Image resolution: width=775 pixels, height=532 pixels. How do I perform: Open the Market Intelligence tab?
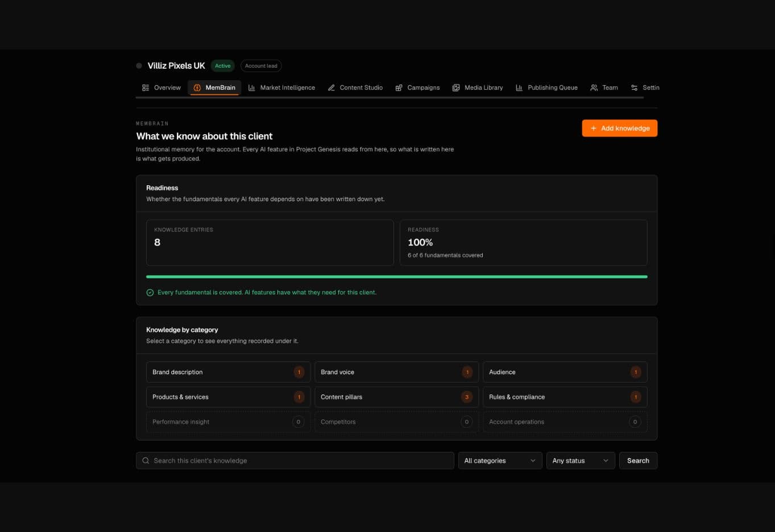(x=281, y=88)
